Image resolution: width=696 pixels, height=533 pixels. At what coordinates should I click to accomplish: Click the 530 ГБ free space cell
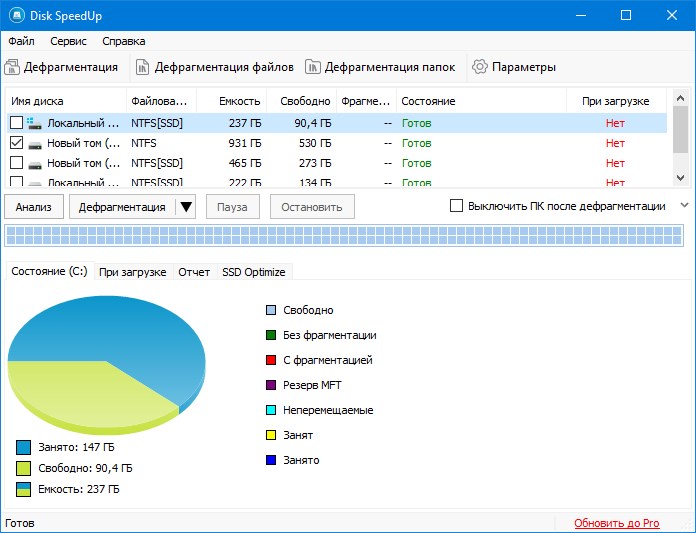(x=315, y=143)
